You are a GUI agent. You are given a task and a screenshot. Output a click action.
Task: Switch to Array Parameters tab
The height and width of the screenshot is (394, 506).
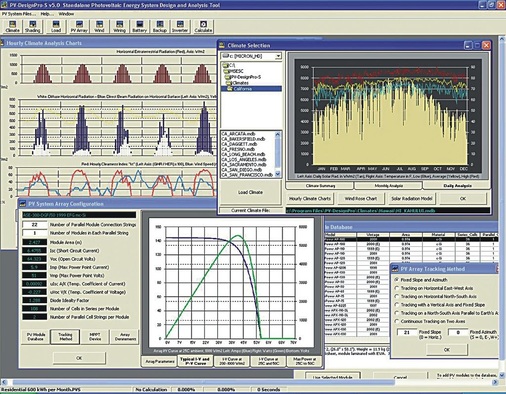pyautogui.click(x=160, y=361)
